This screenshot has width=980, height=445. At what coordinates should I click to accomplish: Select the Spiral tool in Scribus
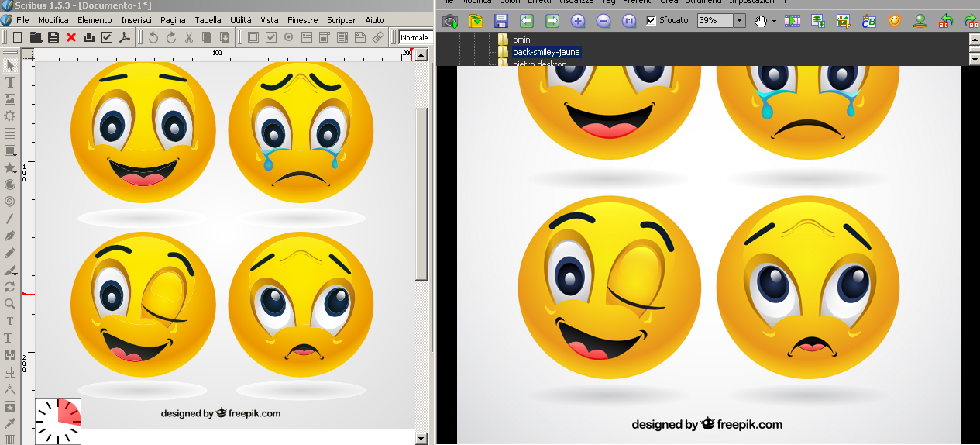point(10,202)
